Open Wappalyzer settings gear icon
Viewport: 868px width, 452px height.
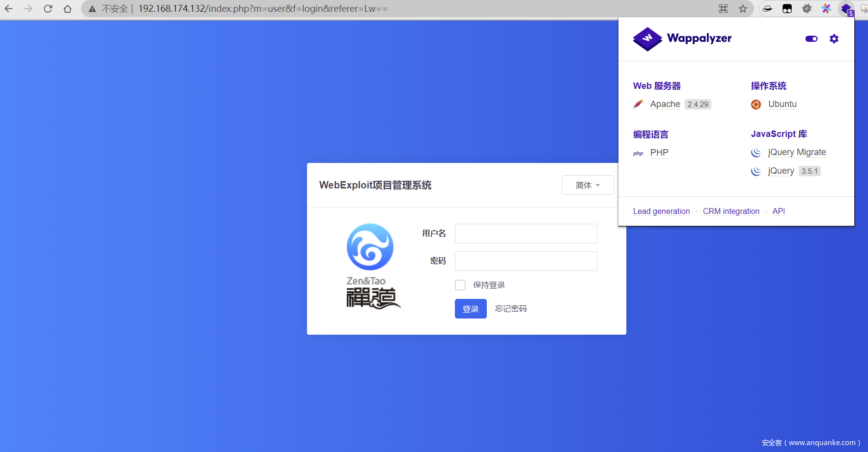coord(834,39)
